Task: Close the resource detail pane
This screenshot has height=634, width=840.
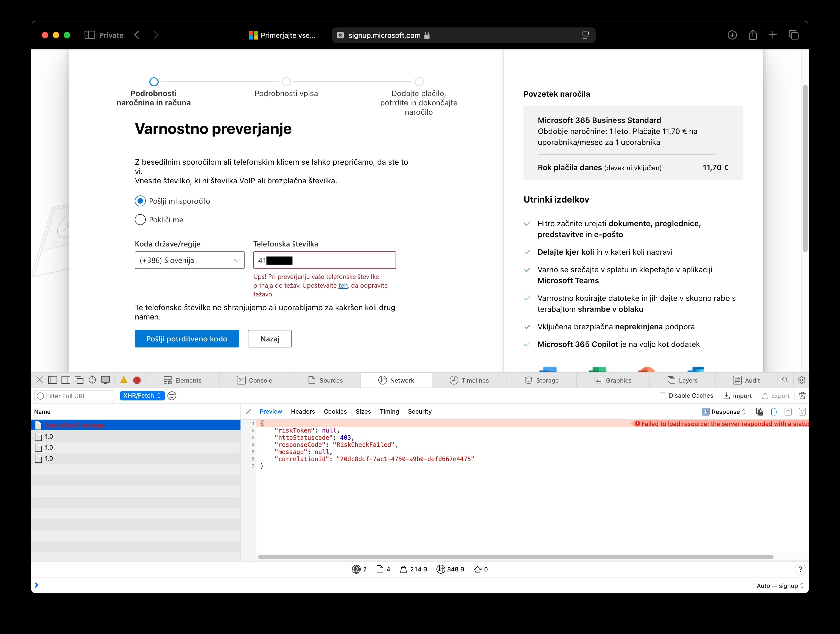Action: pyautogui.click(x=248, y=411)
